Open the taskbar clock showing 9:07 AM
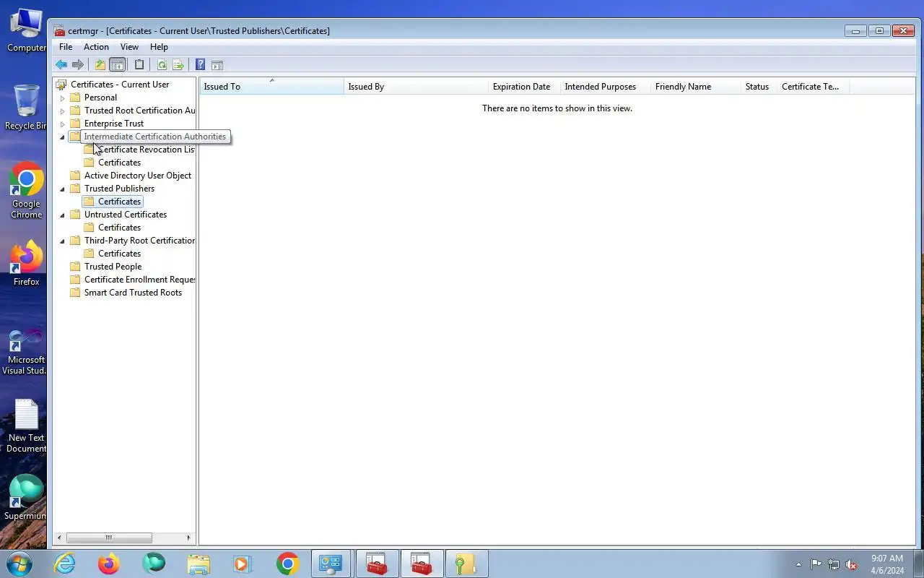 pos(887,564)
